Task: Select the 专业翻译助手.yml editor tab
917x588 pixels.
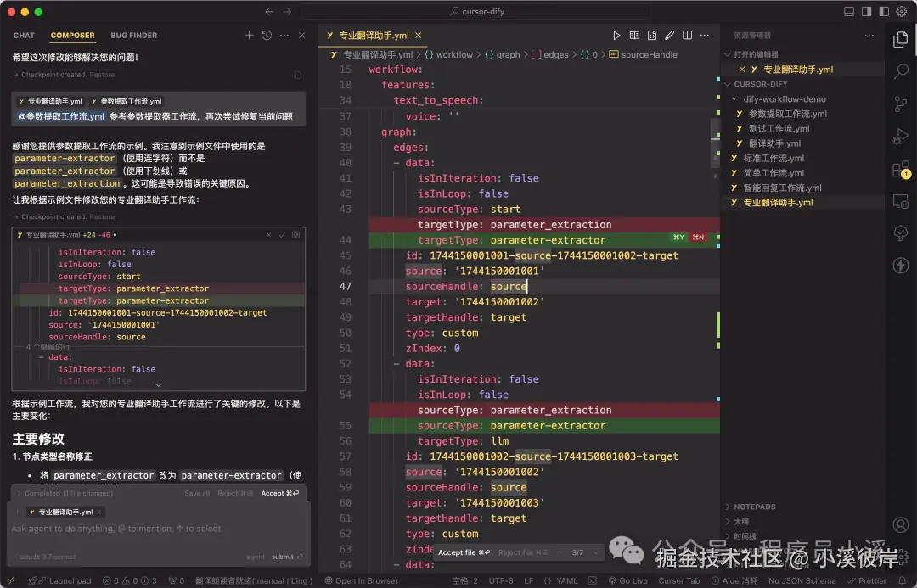Action: (x=374, y=36)
